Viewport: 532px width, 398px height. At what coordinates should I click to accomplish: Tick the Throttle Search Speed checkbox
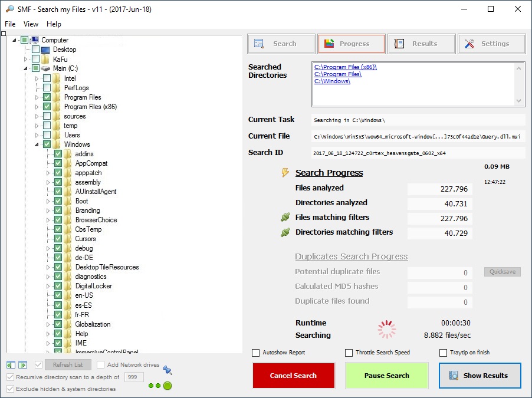(x=349, y=353)
